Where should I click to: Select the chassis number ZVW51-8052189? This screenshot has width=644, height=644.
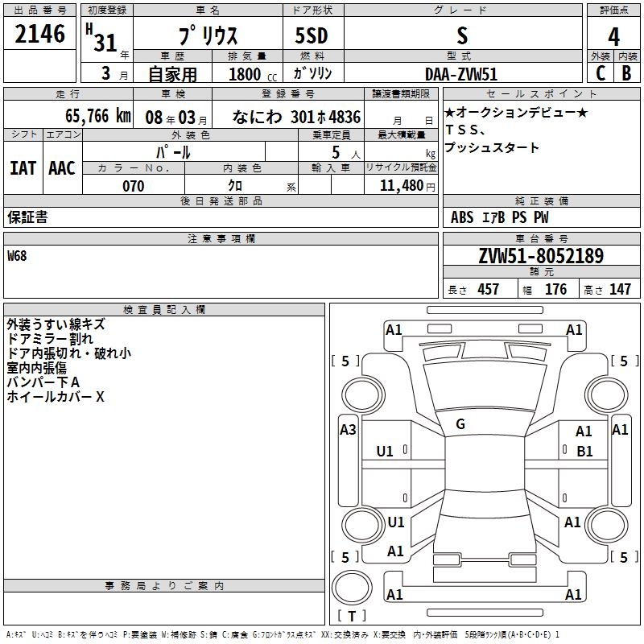(x=541, y=256)
